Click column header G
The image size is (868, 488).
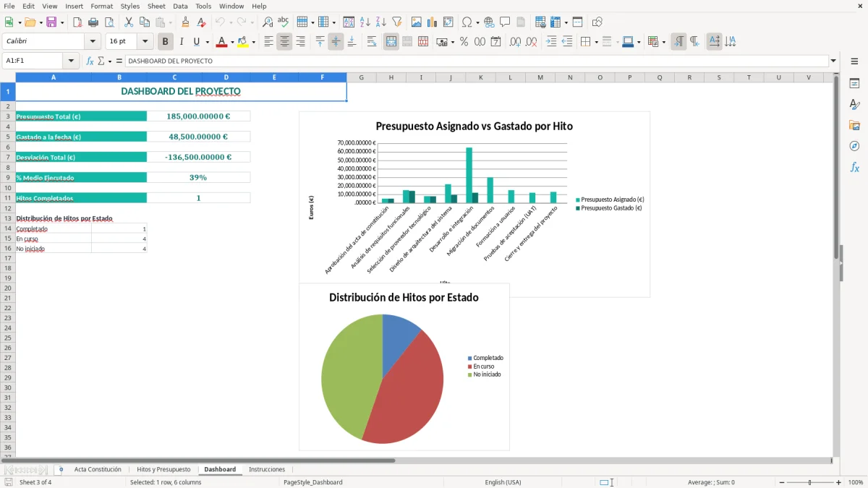361,77
